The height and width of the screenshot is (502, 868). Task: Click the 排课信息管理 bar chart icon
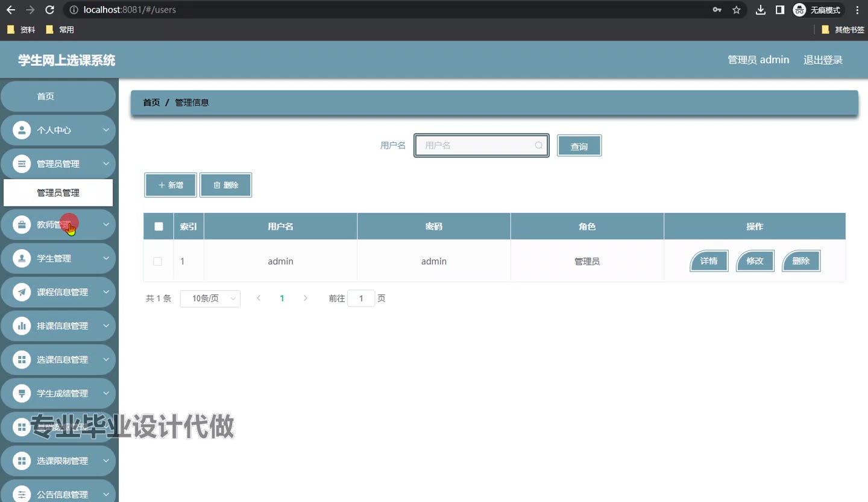(22, 326)
